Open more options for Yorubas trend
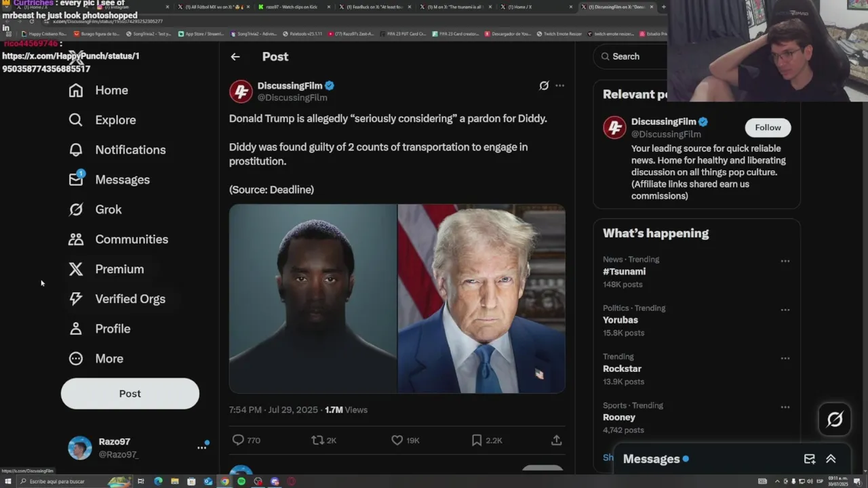 (785, 310)
